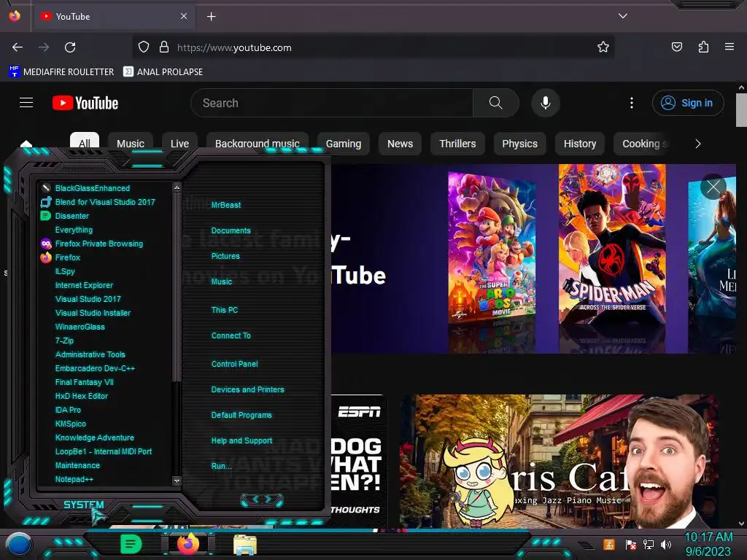Open the ESPN video thumbnail
This screenshot has width=747, height=560.
[x=359, y=461]
